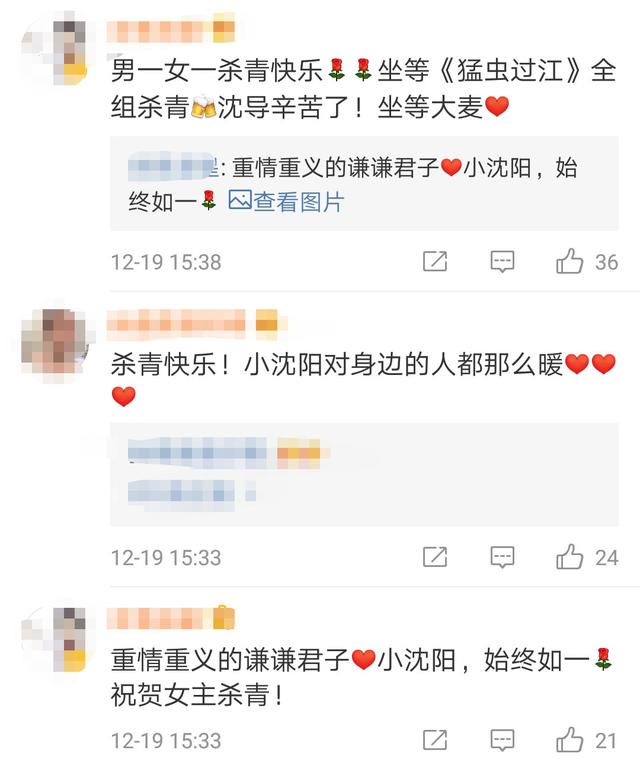The height and width of the screenshot is (766, 640).
Task: Repost the 杀青快乐 comment with 24 likes
Action: tap(435, 557)
